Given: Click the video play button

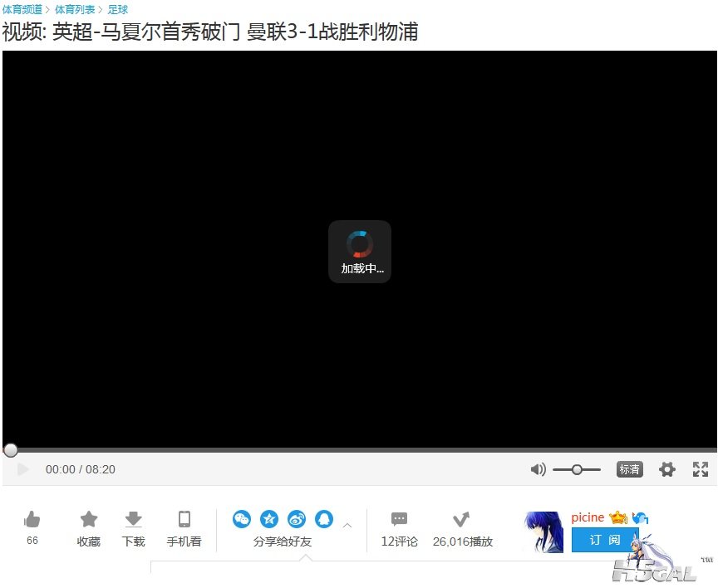Looking at the screenshot, I should click(x=22, y=469).
